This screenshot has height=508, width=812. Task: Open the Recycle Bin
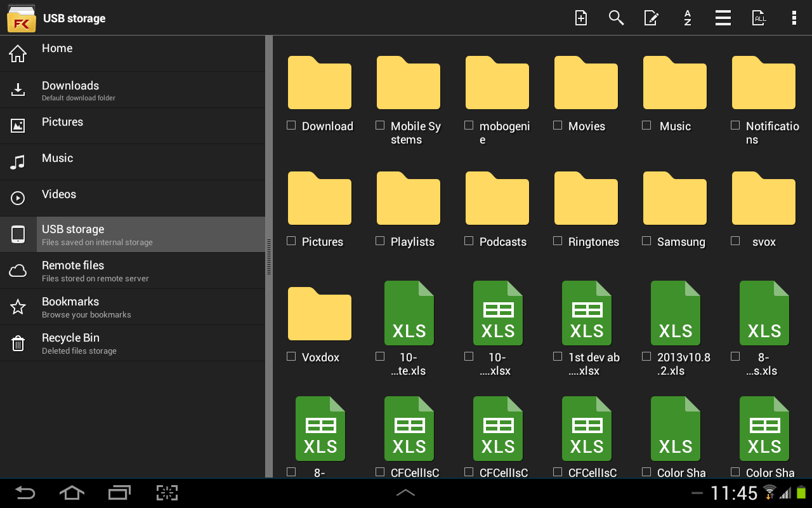70,343
